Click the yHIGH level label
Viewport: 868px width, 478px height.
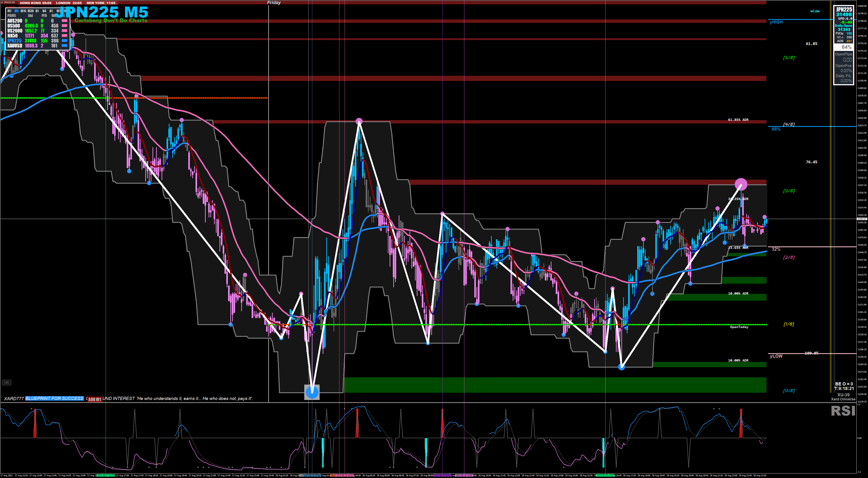pos(776,22)
